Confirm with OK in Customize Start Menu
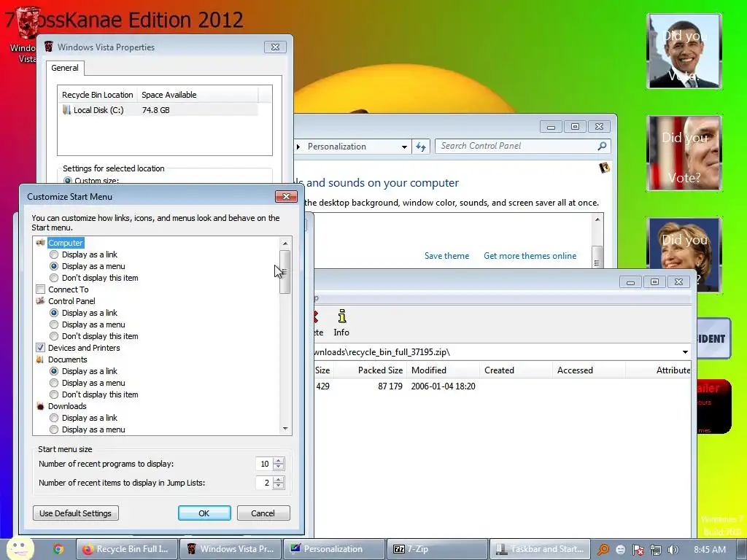This screenshot has height=560, width=747. tap(204, 513)
